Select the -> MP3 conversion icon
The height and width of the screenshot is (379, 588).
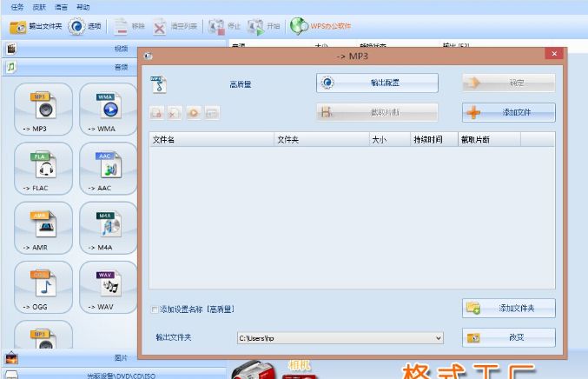point(43,110)
